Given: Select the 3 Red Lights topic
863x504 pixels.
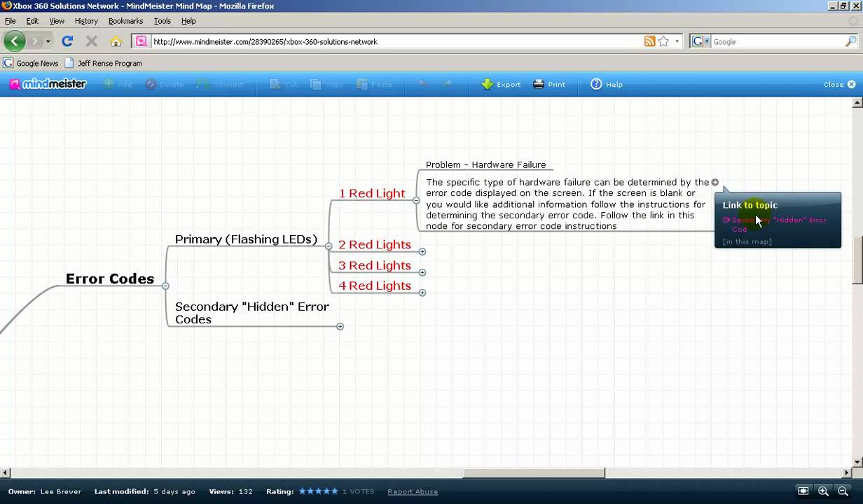Looking at the screenshot, I should click(375, 265).
